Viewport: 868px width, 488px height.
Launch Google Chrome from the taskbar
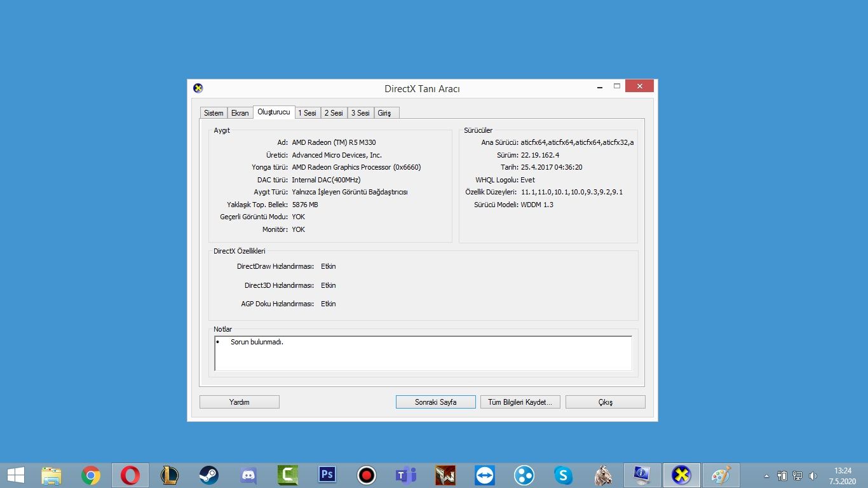(91, 475)
